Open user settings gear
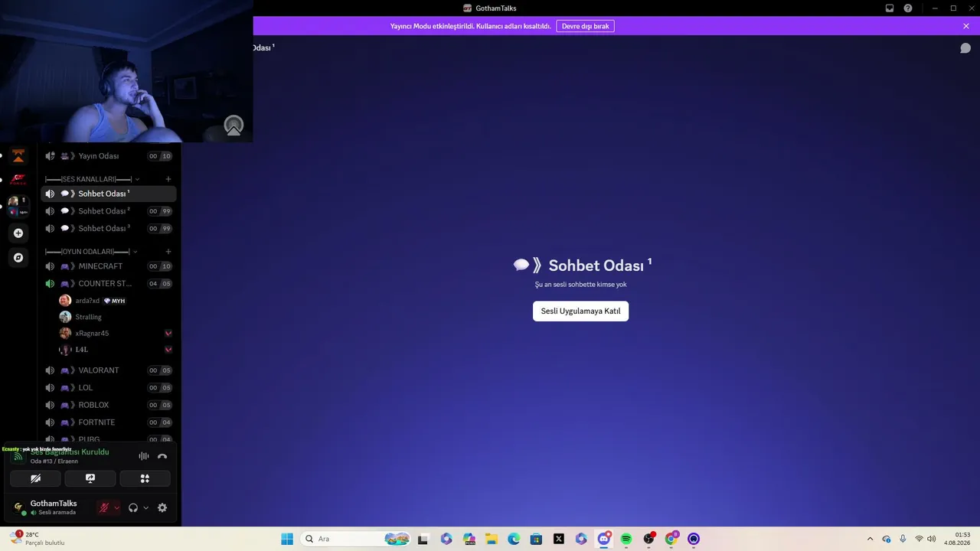 tap(162, 507)
